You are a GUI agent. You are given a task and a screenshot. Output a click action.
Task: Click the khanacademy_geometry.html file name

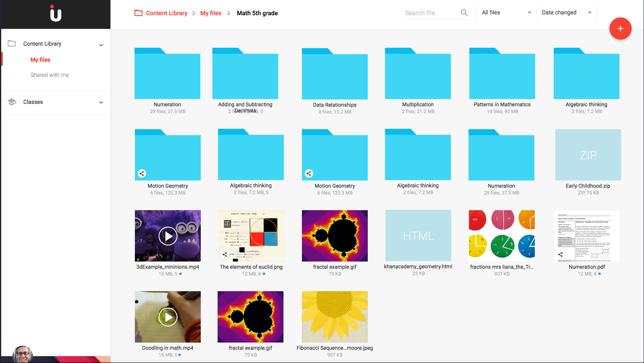point(418,266)
